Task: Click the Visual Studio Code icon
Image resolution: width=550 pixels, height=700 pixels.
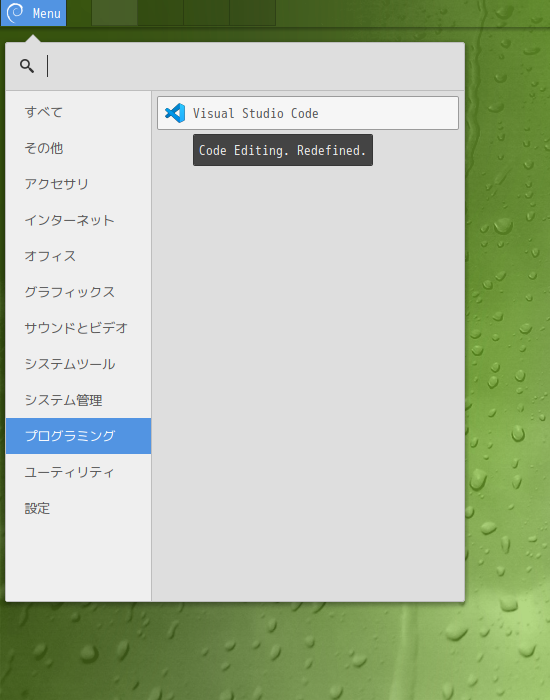Action: tap(175, 113)
